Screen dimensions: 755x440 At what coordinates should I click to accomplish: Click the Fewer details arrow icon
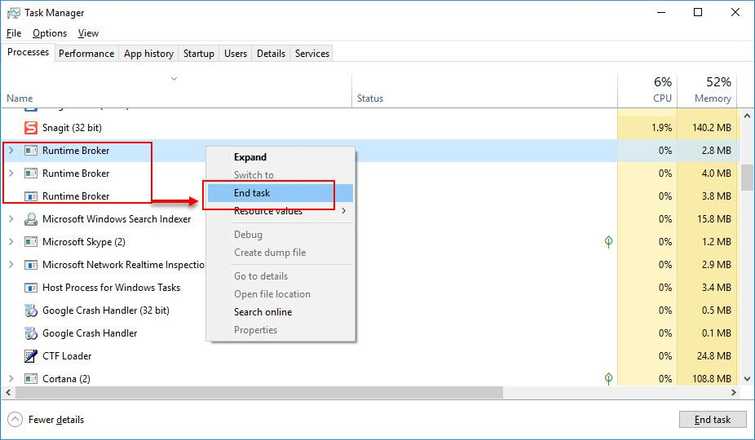click(x=15, y=419)
